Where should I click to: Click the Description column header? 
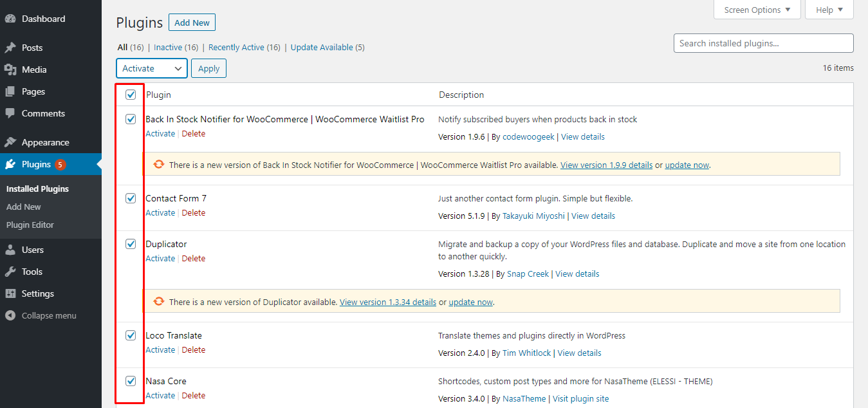coord(461,95)
